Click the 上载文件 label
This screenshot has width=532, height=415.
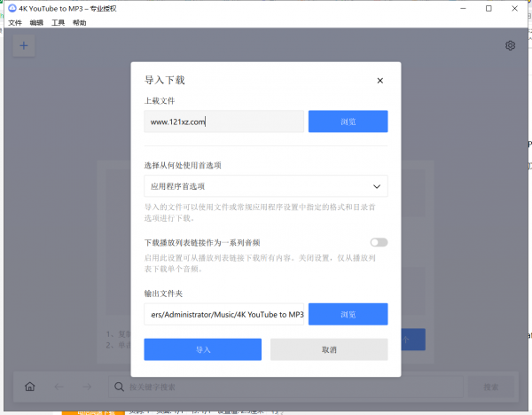pyautogui.click(x=160, y=101)
